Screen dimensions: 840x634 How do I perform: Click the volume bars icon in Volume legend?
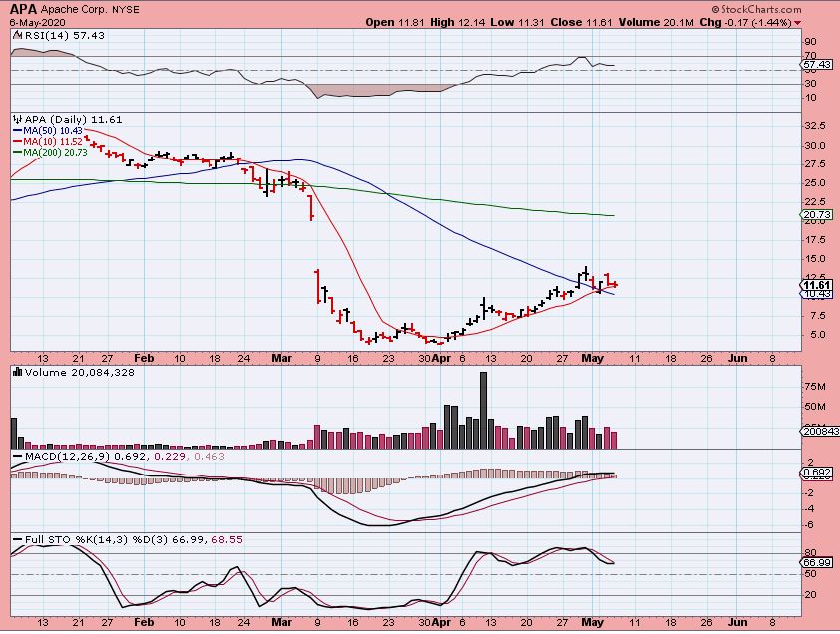pos(17,372)
